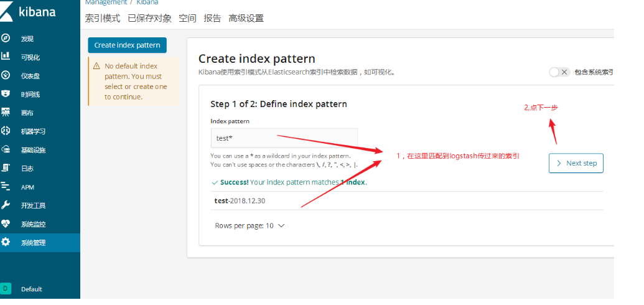Click the Create index pattern heading

click(257, 59)
